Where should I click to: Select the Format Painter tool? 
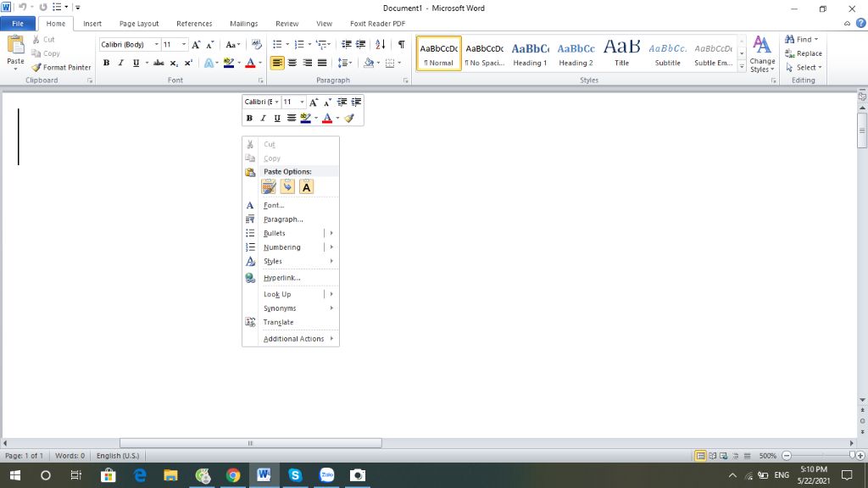pos(61,67)
